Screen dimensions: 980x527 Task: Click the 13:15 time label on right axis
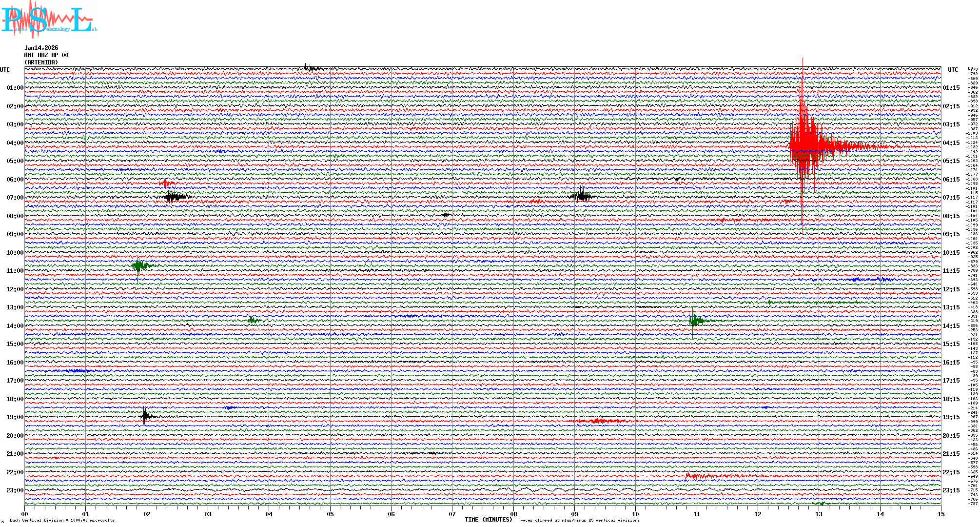point(951,307)
